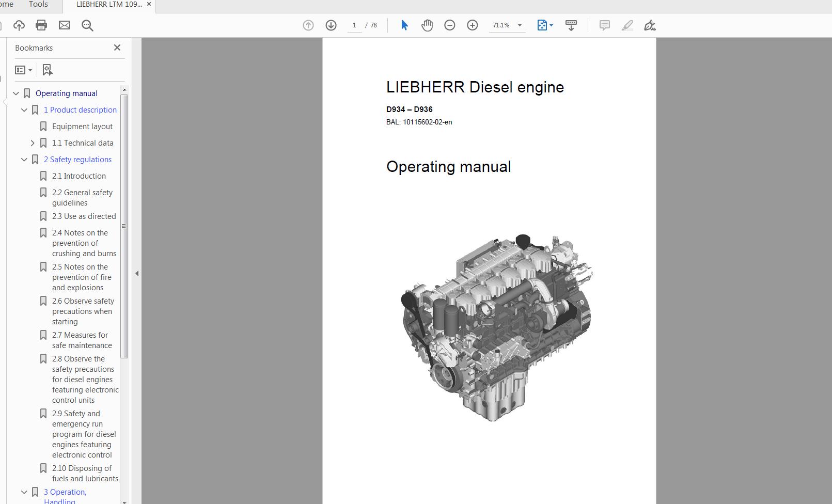
Task: Collapse the 2 Safety regulations bookmark
Action: point(24,160)
